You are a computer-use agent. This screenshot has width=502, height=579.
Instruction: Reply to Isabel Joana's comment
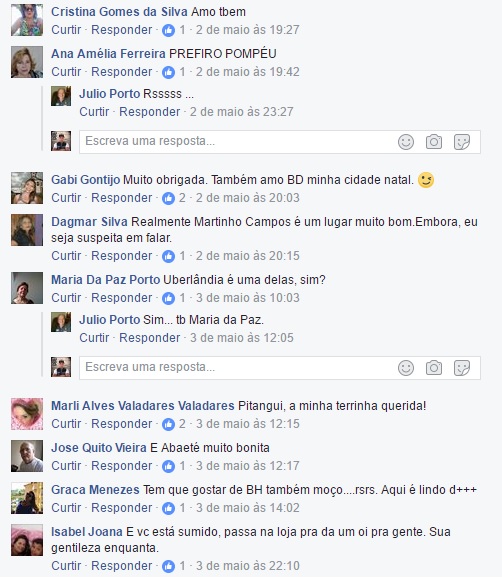pyautogui.click(x=122, y=565)
